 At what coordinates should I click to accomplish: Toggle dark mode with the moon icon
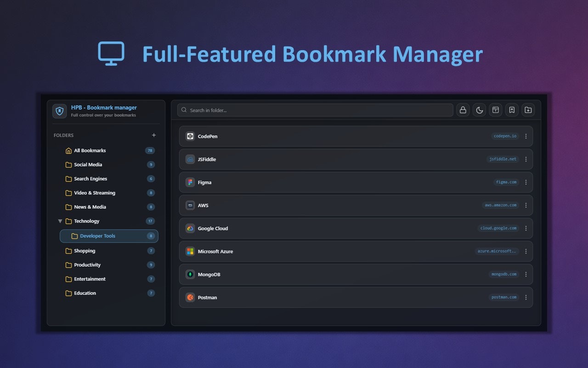(x=479, y=110)
